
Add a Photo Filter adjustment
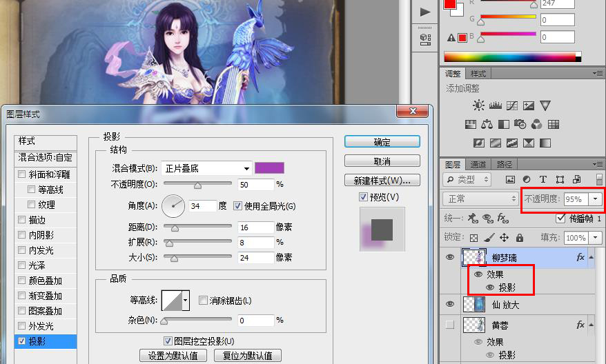pos(520,124)
